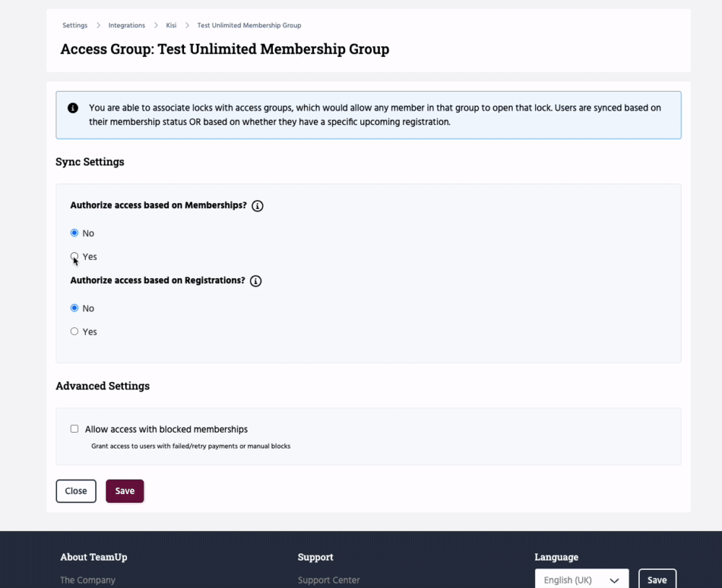Open the Support Center footer link
The width and height of the screenshot is (722, 588).
click(329, 580)
